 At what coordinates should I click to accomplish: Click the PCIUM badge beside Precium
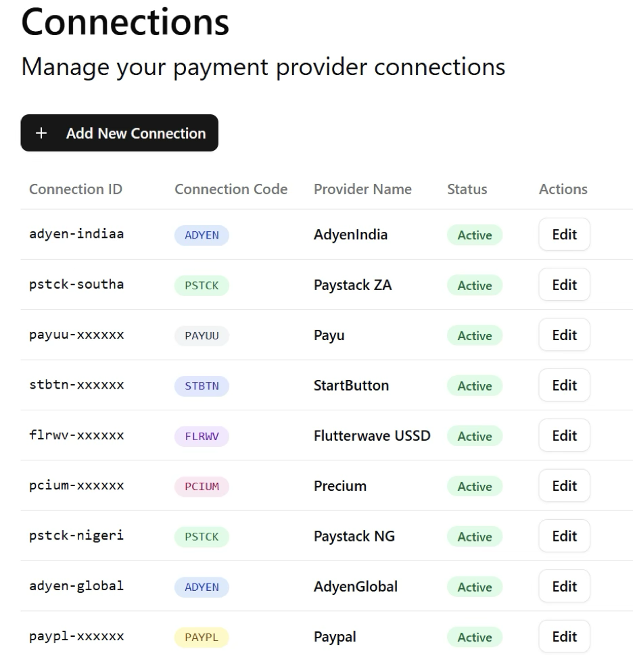[202, 486]
